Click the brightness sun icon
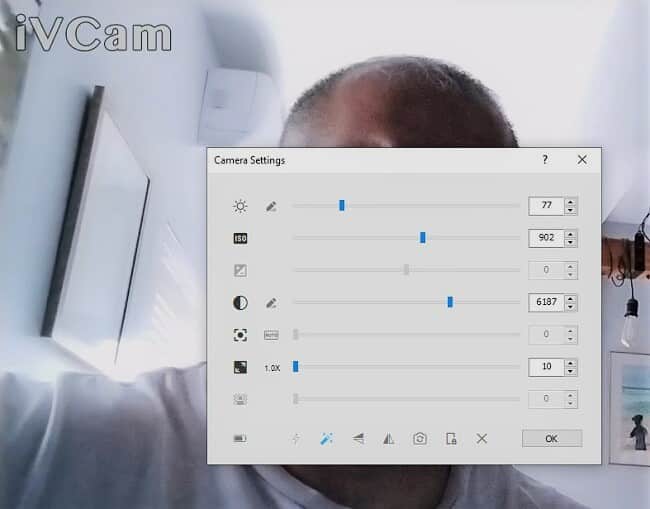The width and height of the screenshot is (650, 509). pyautogui.click(x=240, y=206)
